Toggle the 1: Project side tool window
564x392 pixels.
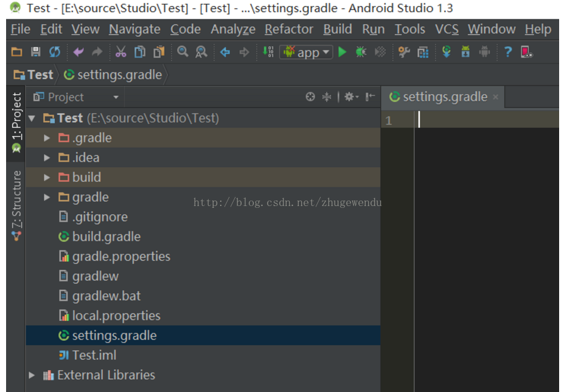click(16, 123)
